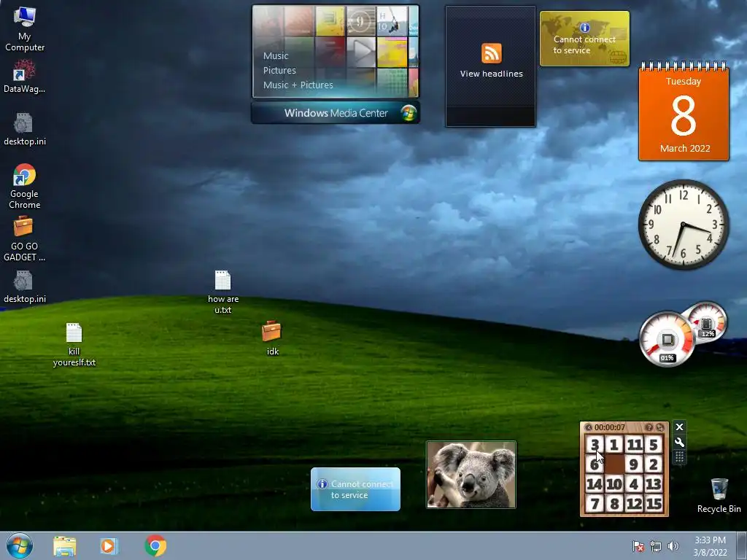
Task: Click the Show Desktop strip beside the clock
Action: pos(742,545)
